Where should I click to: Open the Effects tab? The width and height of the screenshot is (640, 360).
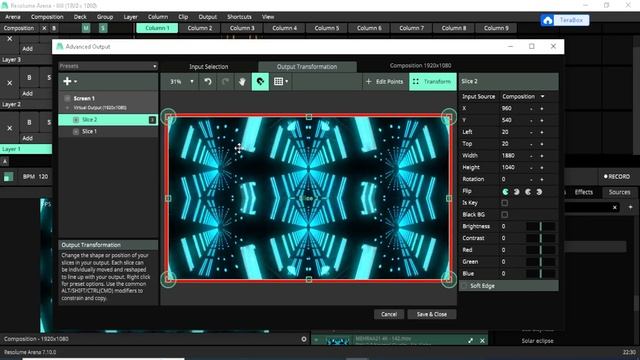point(584,192)
